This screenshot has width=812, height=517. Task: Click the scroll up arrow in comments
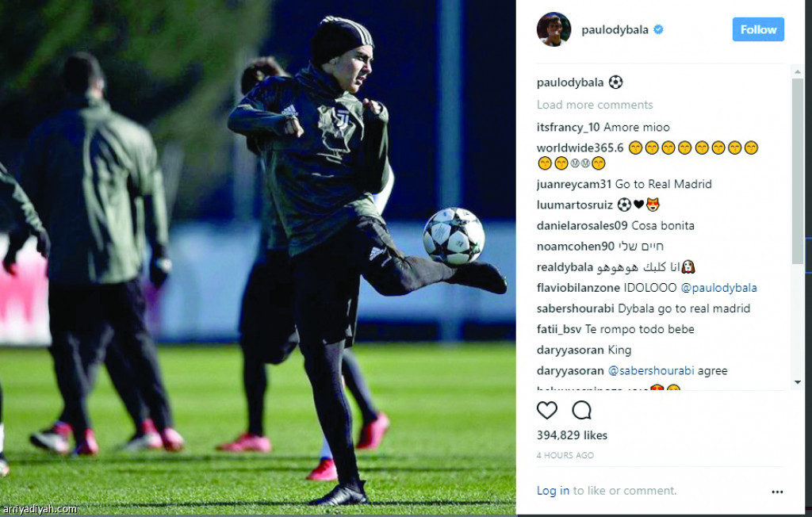798,71
